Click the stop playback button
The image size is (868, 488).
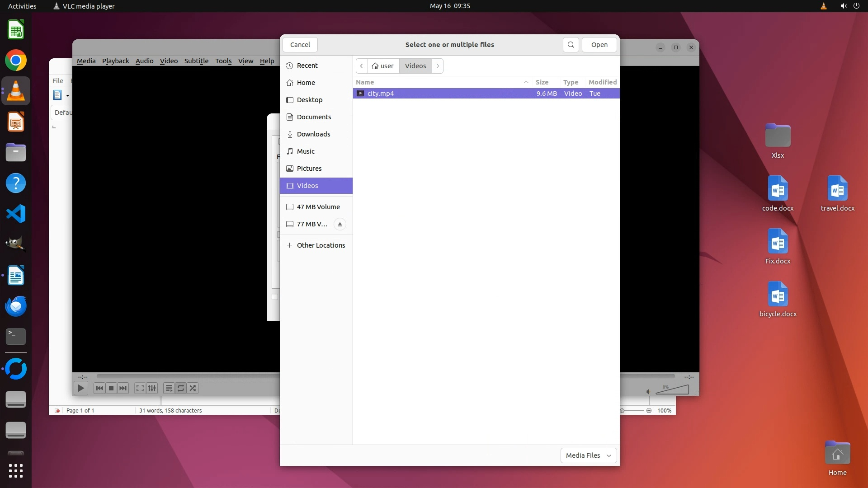pos(111,388)
